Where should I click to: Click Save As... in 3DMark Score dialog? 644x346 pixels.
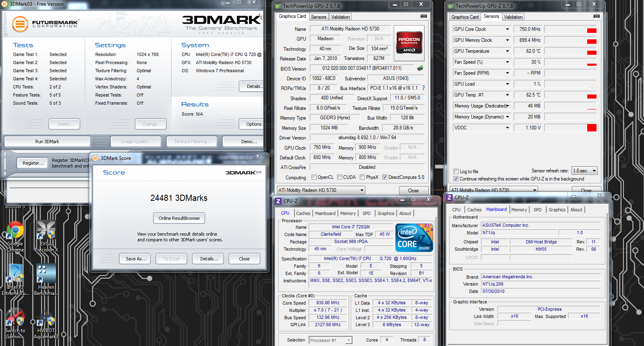[136, 259]
